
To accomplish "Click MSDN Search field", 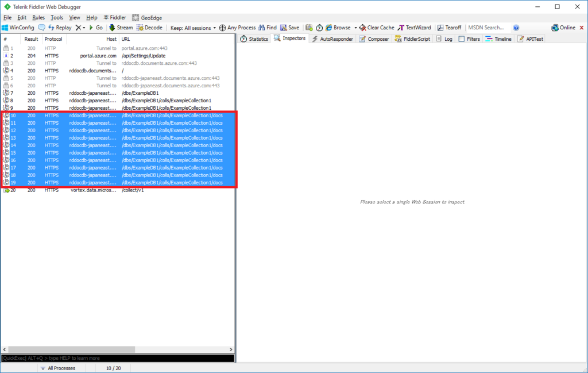I will (x=488, y=28).
